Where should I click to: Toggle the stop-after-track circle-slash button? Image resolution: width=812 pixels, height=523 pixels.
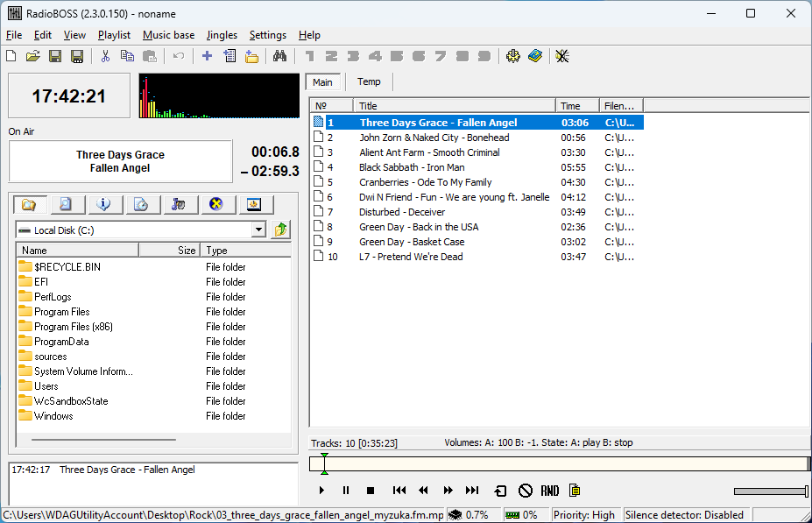[525, 491]
